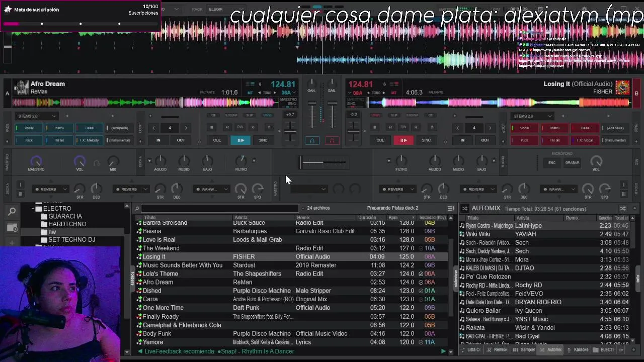644x362 pixels.
Task: Select the One More Time track row
Action: coord(292,308)
